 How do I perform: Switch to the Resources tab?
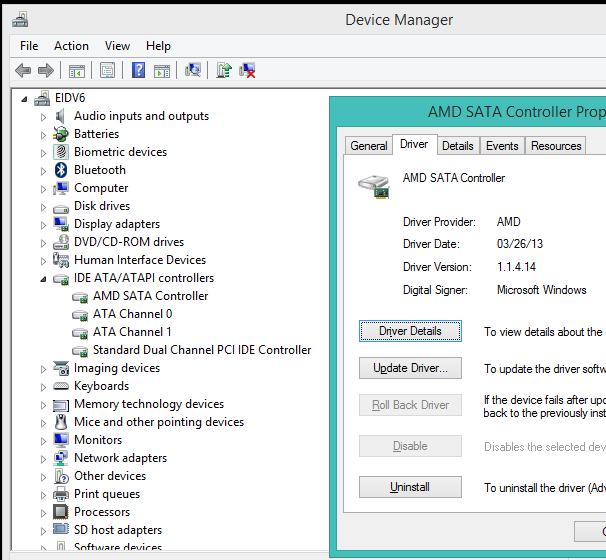point(556,146)
